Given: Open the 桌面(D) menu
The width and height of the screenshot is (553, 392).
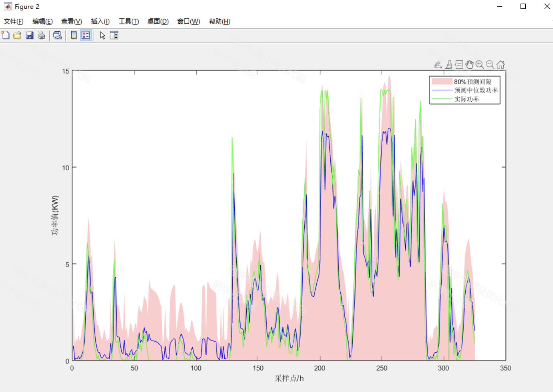Looking at the screenshot, I should [158, 22].
